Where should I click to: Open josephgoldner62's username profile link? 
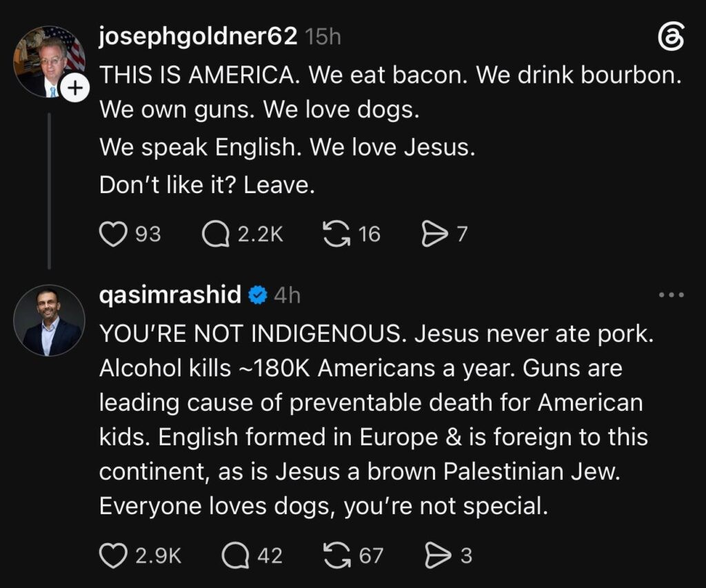click(x=198, y=37)
